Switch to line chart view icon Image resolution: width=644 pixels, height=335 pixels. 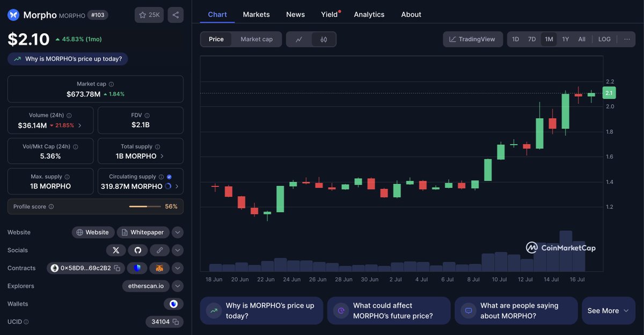pos(299,39)
